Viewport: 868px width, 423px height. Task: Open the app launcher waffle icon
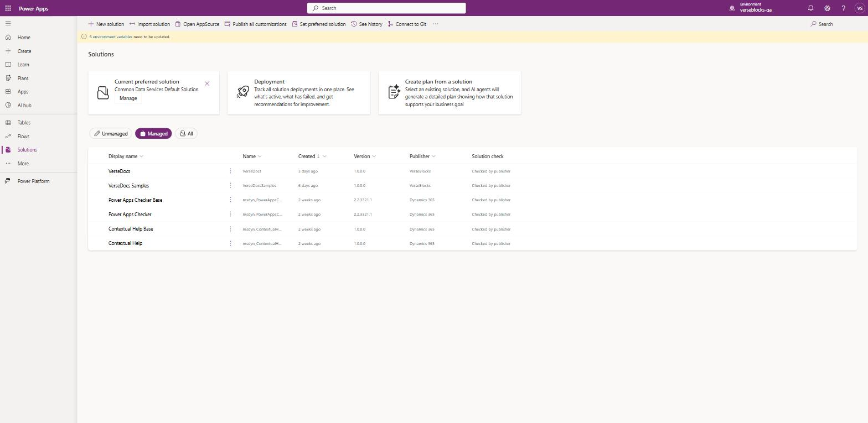pyautogui.click(x=8, y=8)
